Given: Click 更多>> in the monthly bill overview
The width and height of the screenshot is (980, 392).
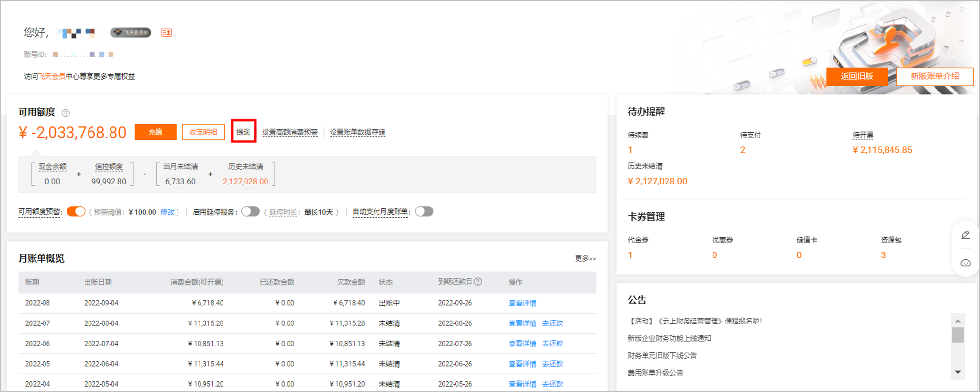Looking at the screenshot, I should (585, 258).
